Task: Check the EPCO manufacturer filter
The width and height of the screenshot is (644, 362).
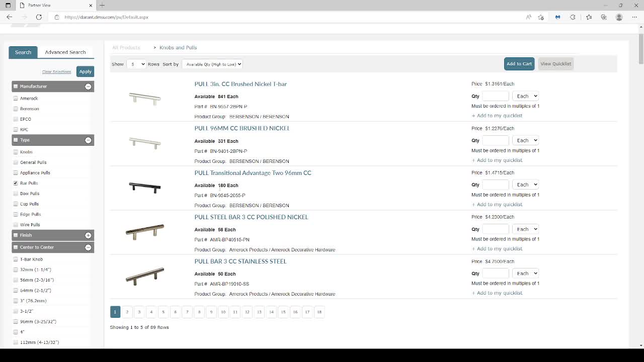Action: pos(16,119)
